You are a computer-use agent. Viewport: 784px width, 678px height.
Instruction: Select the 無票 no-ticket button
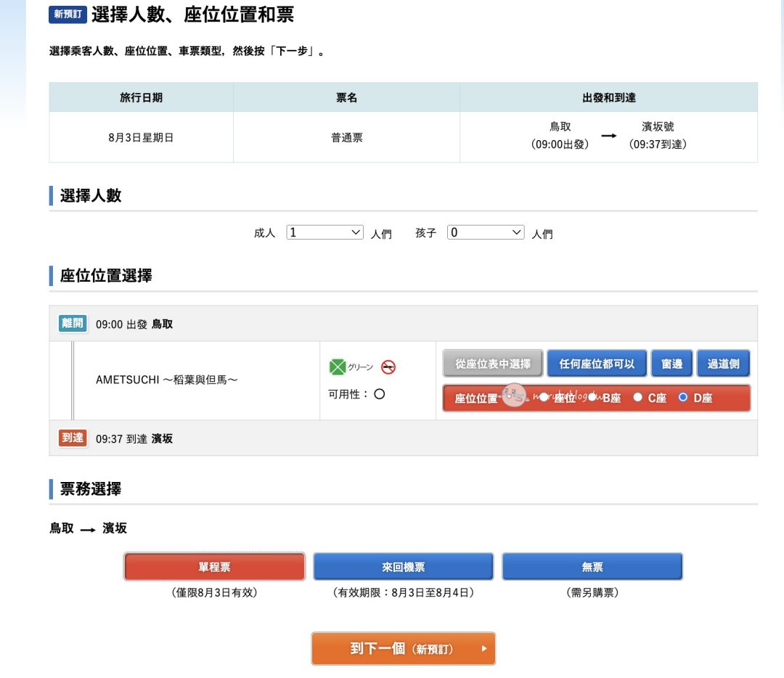(x=592, y=566)
